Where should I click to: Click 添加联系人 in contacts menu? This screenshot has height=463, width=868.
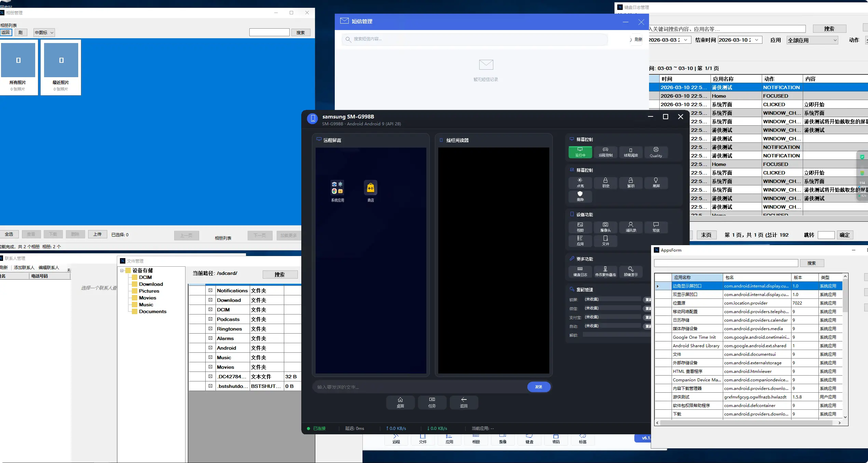tap(24, 267)
